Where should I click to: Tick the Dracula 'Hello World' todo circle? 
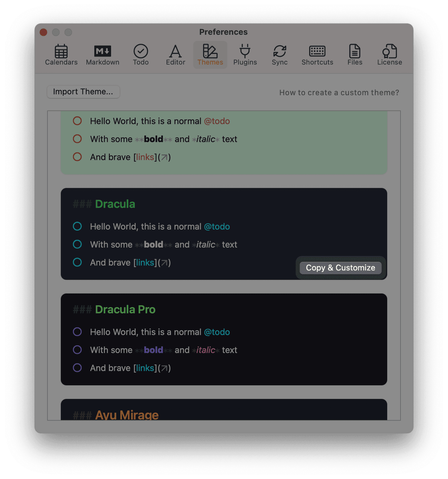coord(77,226)
